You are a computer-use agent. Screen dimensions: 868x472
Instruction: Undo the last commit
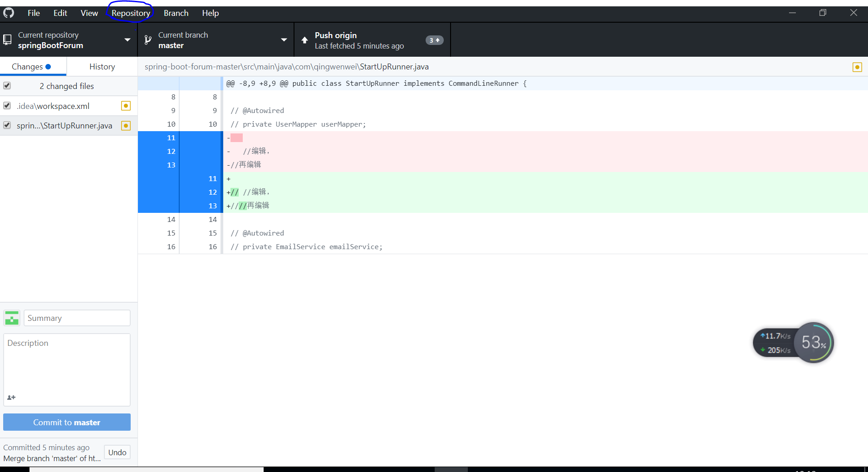[x=117, y=452]
